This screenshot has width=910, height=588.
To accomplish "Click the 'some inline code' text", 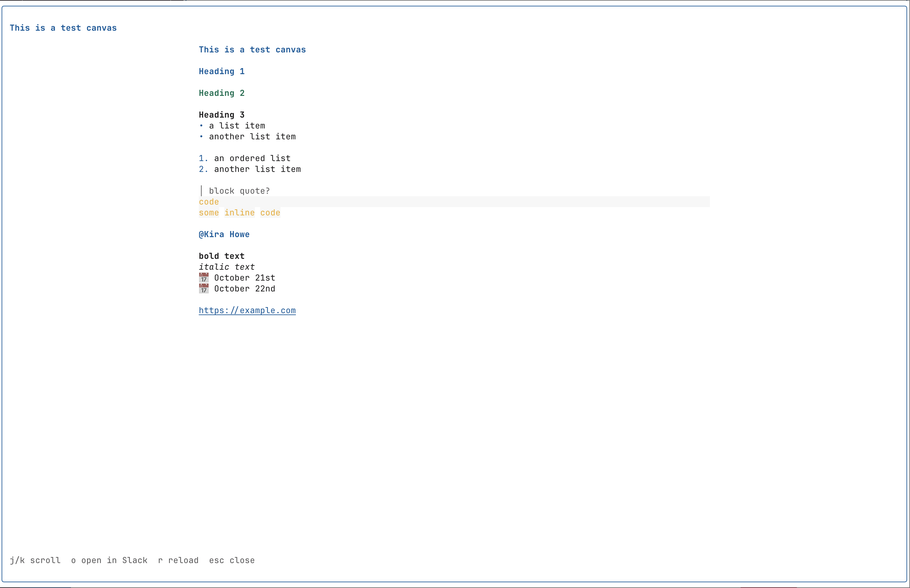I will (239, 213).
